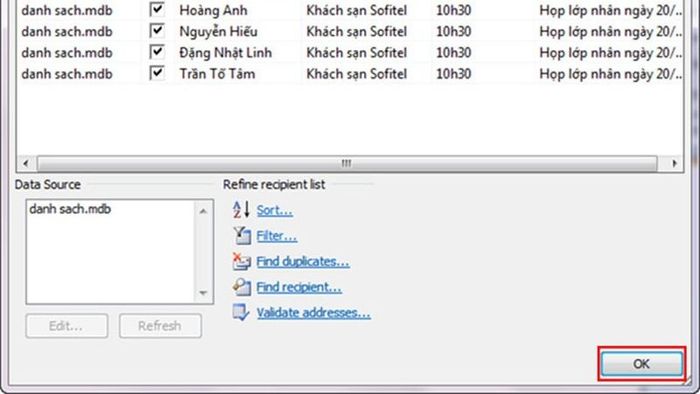
Task: Click 10h30 in Đặng Nhật Linh row
Action: [454, 53]
